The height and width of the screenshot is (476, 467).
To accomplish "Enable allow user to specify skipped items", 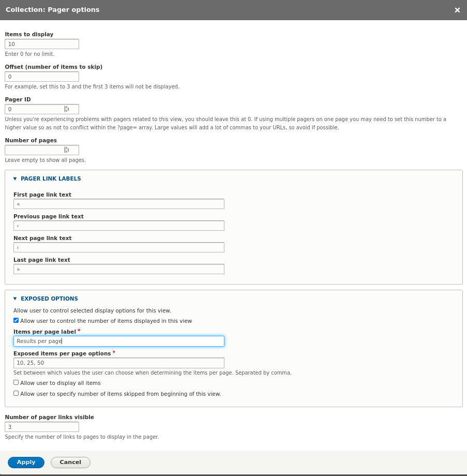I will [16, 393].
